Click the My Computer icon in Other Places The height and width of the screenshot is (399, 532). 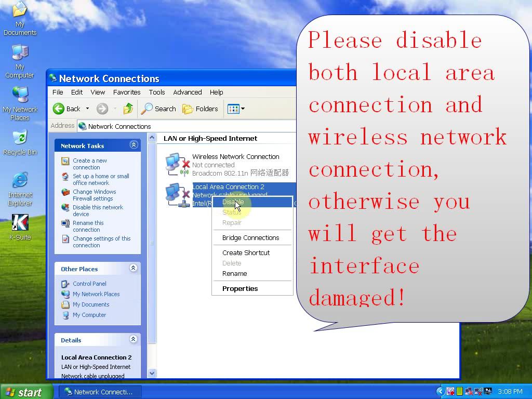[65, 315]
